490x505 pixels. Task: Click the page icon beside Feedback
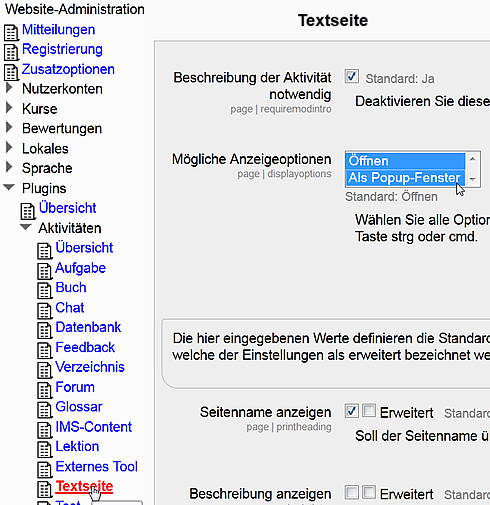pos(44,350)
